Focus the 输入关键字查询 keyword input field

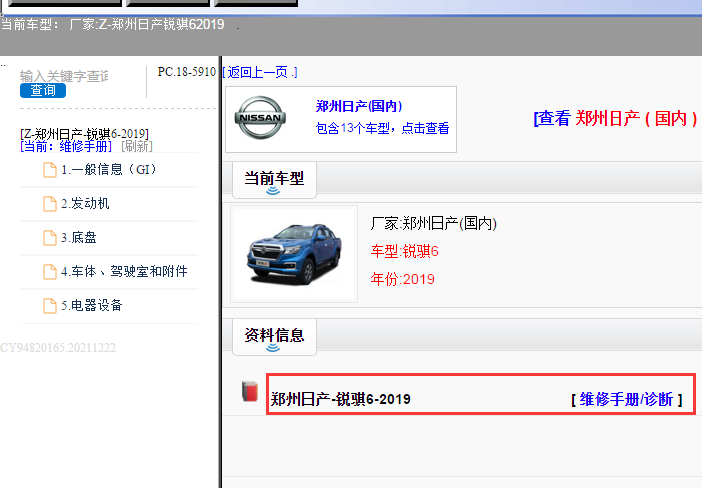[x=64, y=76]
